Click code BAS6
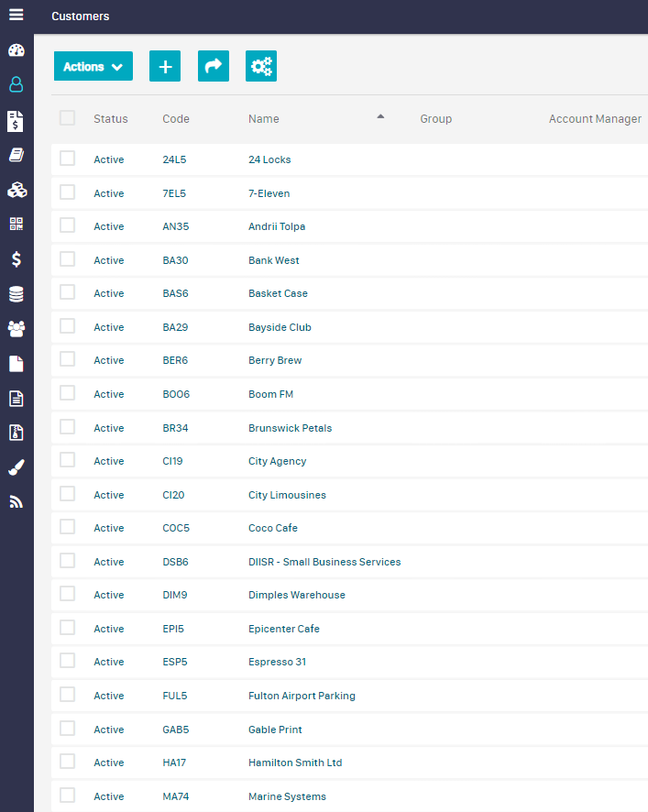Viewport: 648px width, 812px height. [175, 293]
